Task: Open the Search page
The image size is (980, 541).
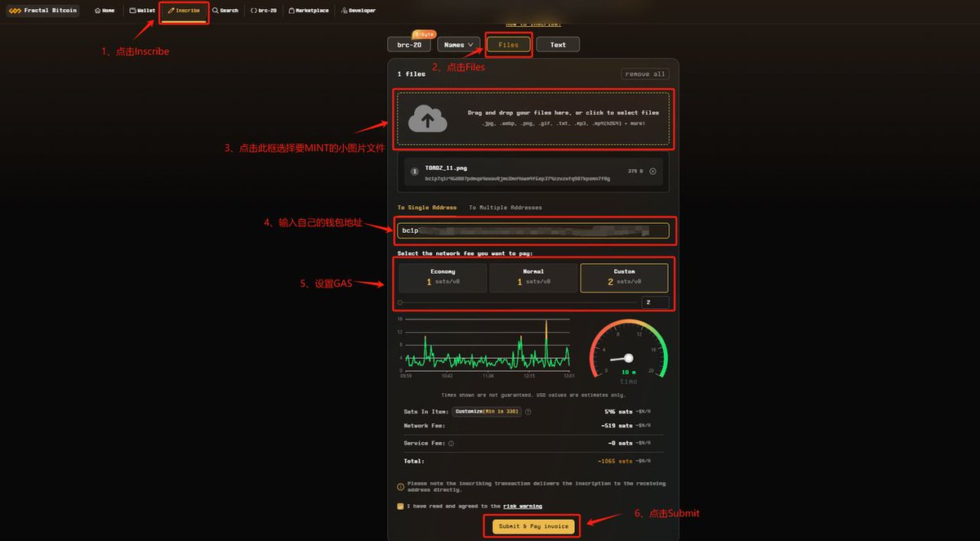Action: pos(225,11)
